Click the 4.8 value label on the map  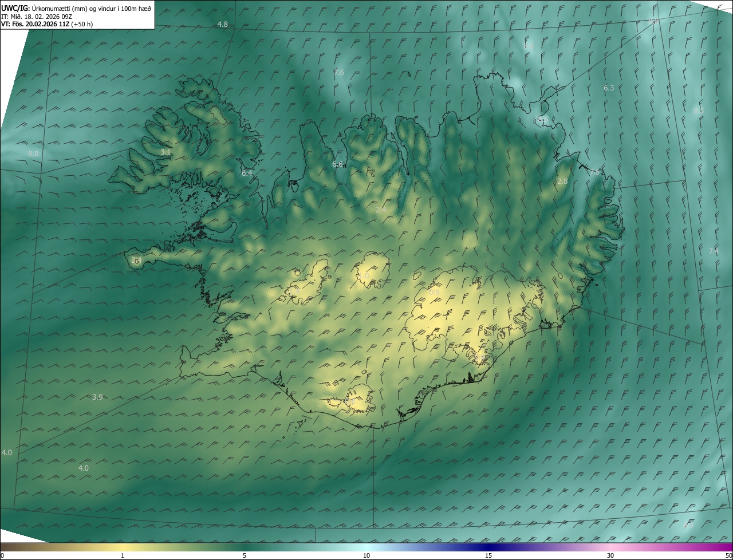(x=223, y=25)
